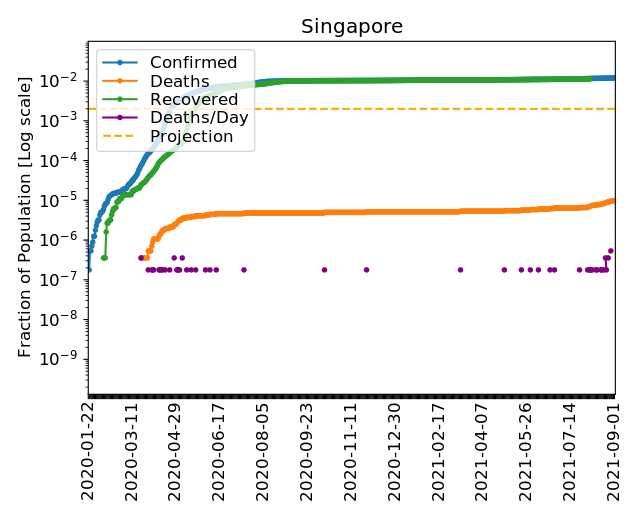Image resolution: width=640 pixels, height=520 pixels.
Task: Click the orange dashed projection line mid-chart
Action: pyautogui.click(x=400, y=108)
